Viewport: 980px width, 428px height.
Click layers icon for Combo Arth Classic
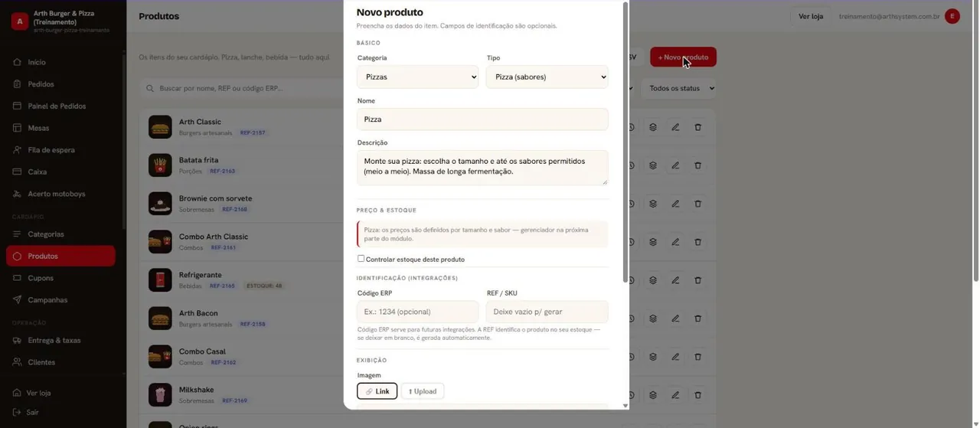pyautogui.click(x=653, y=242)
